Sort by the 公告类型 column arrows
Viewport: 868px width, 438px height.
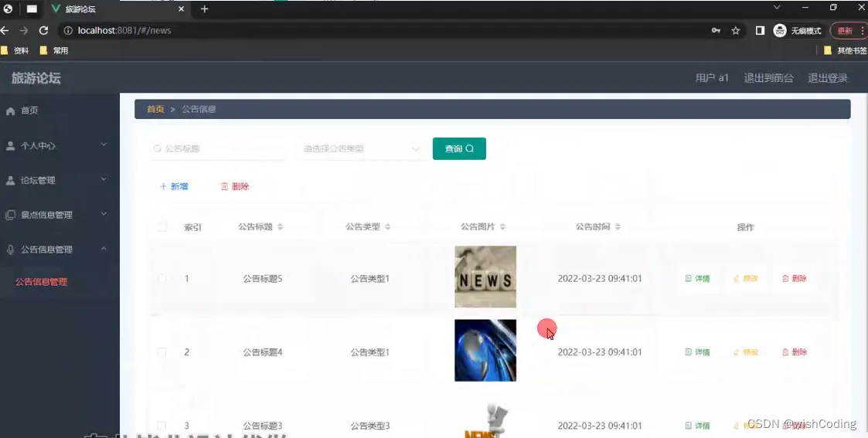387,227
